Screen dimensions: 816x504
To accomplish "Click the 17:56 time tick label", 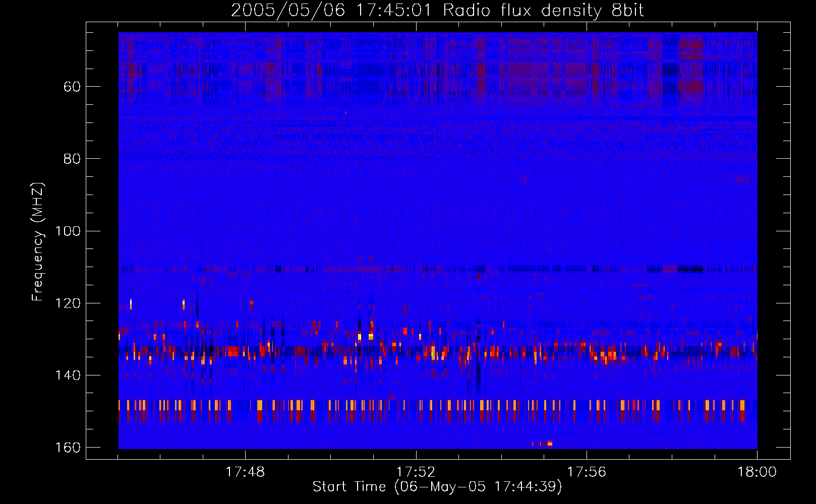I will (587, 472).
